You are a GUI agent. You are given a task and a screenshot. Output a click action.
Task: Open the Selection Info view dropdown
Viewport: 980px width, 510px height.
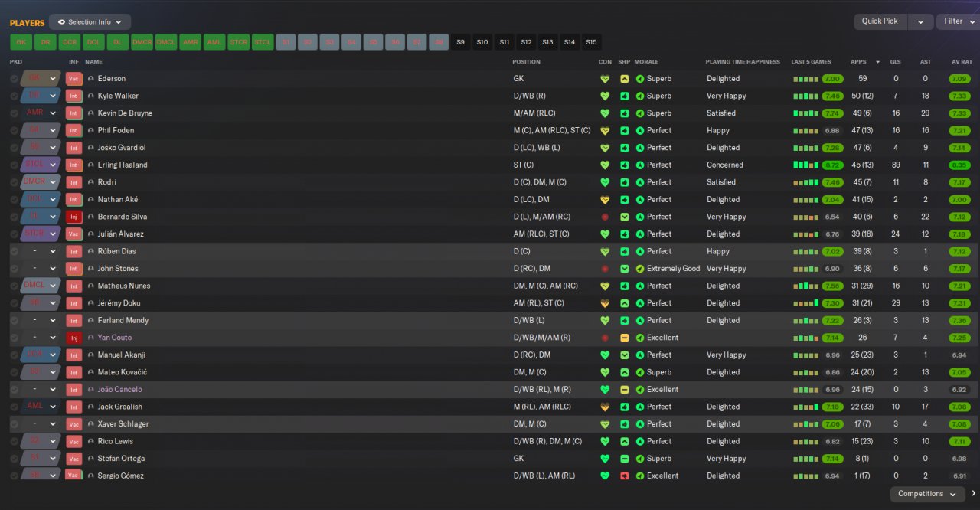point(90,22)
